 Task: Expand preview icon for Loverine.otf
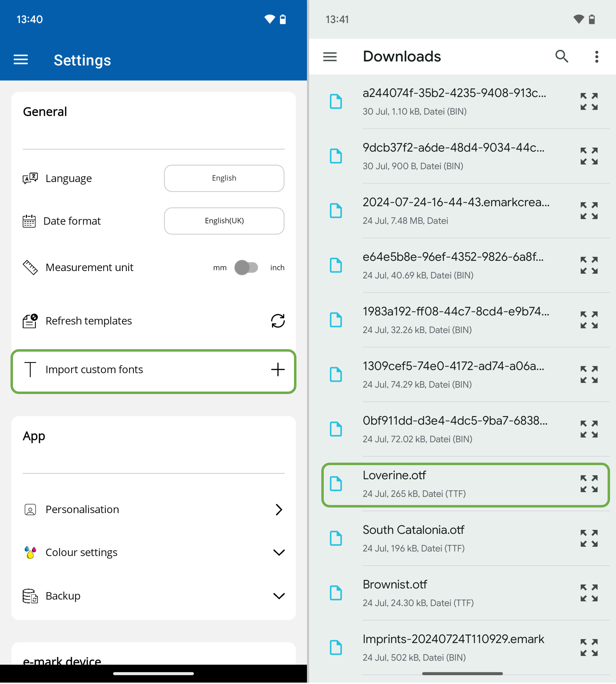[589, 484]
